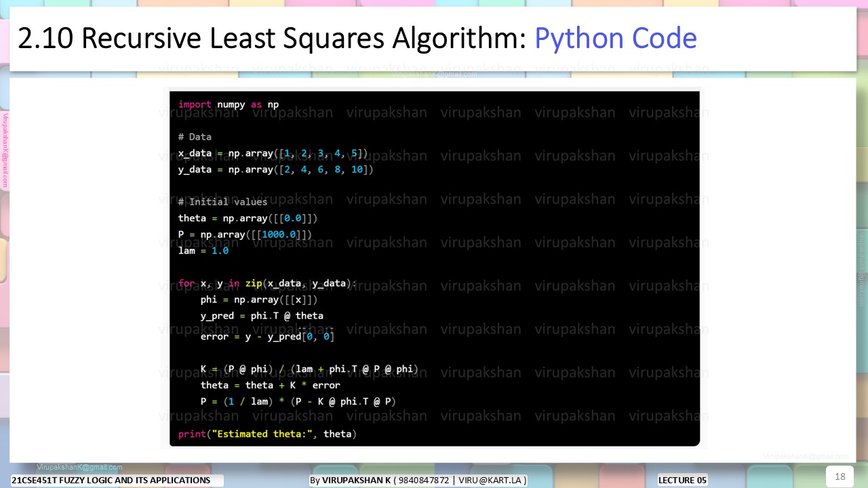Click the y_data array definition line
Image resolution: width=868 pixels, height=488 pixels.
tap(276, 169)
